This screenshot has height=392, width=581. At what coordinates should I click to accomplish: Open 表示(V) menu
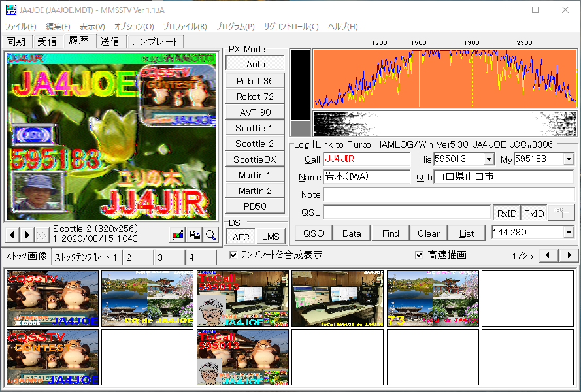92,26
